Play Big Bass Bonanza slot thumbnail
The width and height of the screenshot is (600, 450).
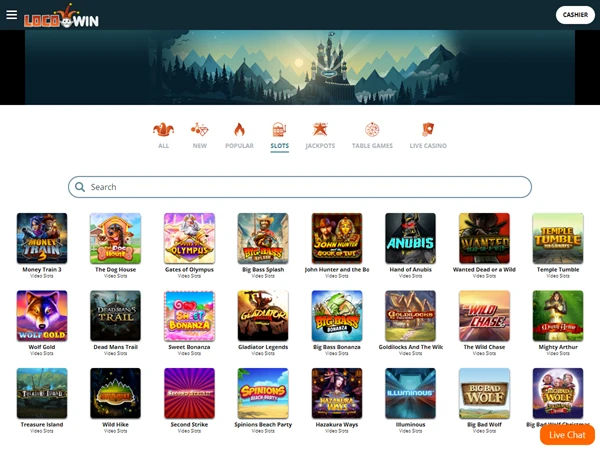(337, 316)
